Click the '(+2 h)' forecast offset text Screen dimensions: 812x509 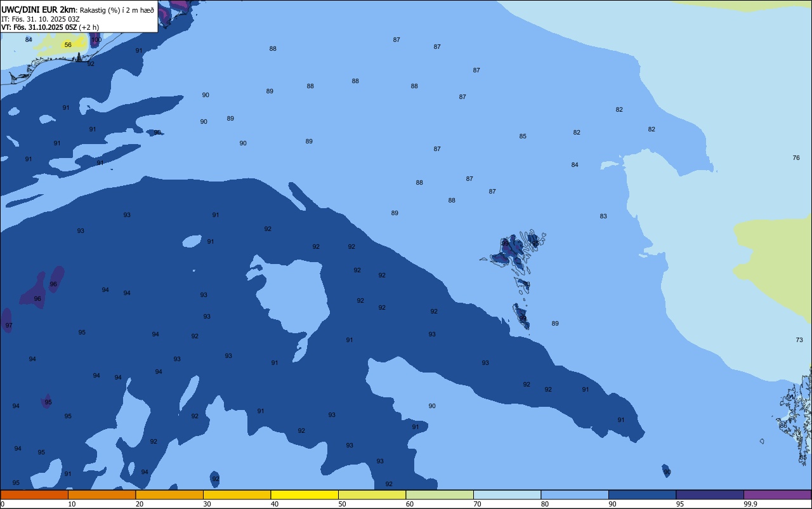pyautogui.click(x=89, y=27)
